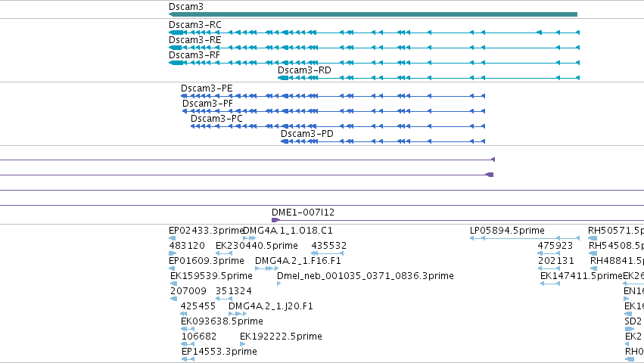Image resolution: width=644 pixels, height=363 pixels.
Task: Click the EK192222.5prime arrow glyph
Action: [242, 345]
